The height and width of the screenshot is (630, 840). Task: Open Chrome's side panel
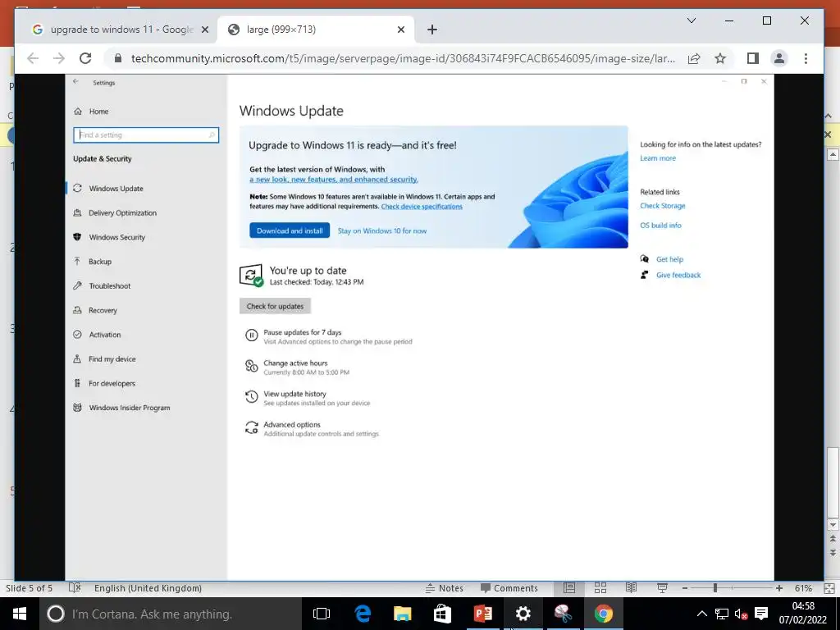[x=753, y=58]
